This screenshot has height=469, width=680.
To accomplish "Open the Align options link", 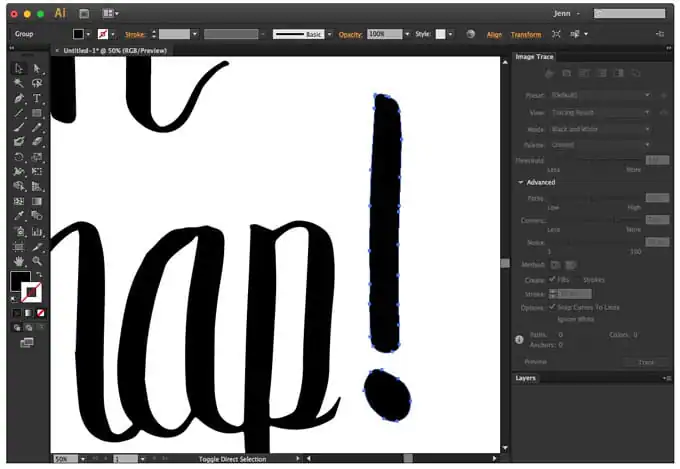I will [494, 35].
